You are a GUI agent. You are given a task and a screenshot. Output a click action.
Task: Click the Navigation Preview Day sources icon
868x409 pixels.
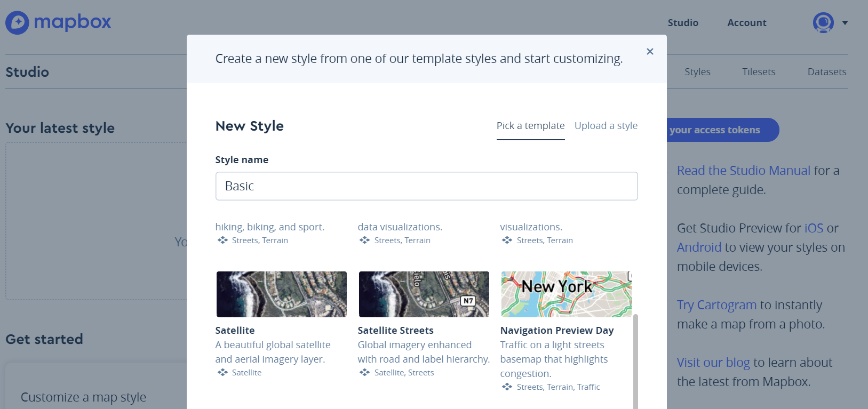507,387
